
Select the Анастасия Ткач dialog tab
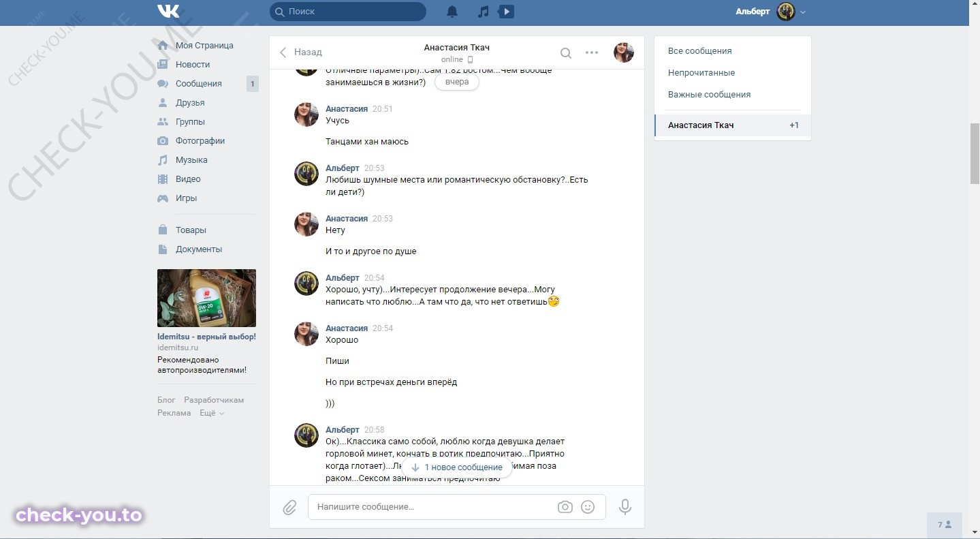pyautogui.click(x=733, y=125)
